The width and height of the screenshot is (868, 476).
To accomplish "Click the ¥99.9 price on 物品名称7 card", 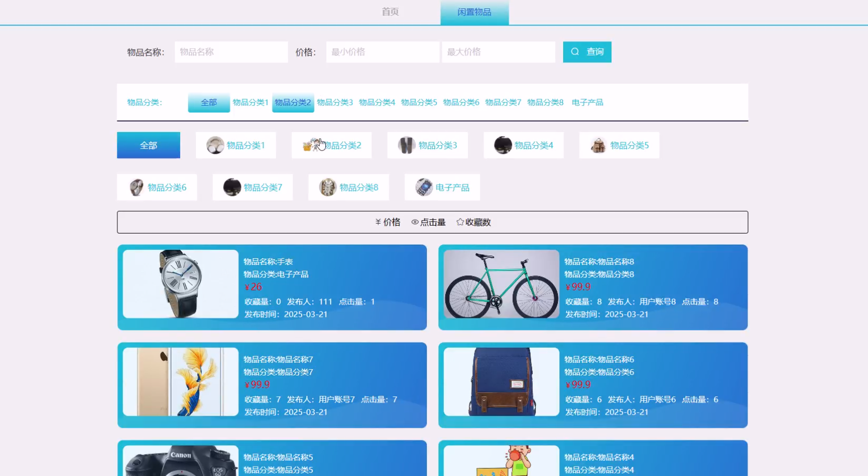I will point(257,385).
